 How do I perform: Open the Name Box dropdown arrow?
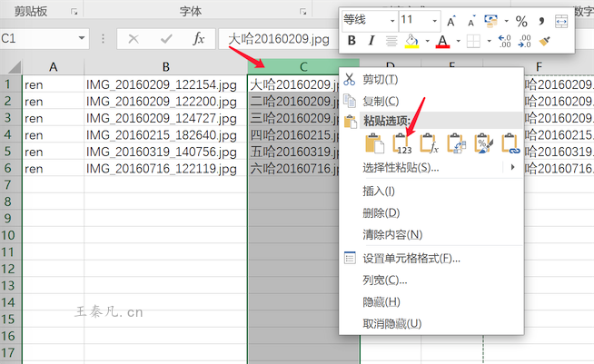(82, 38)
